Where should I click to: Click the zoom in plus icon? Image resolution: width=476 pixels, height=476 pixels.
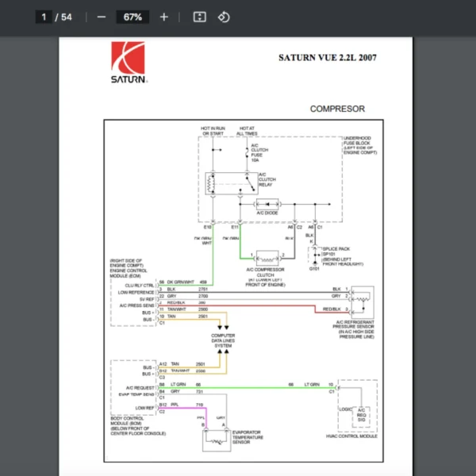[164, 17]
